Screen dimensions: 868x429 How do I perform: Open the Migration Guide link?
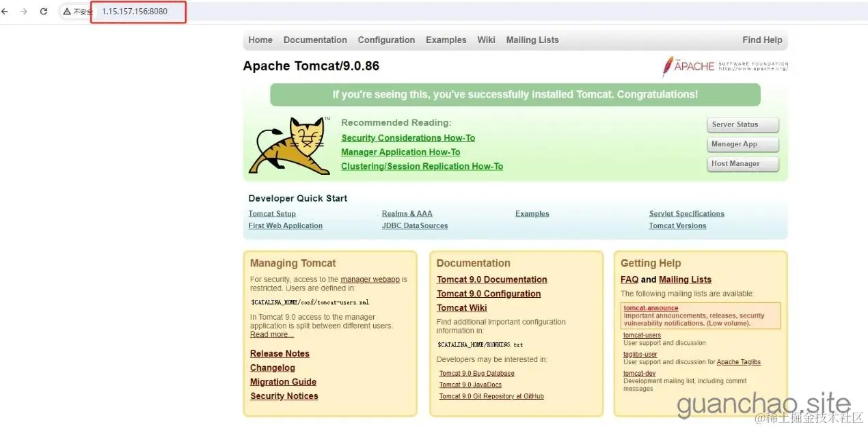tap(283, 383)
